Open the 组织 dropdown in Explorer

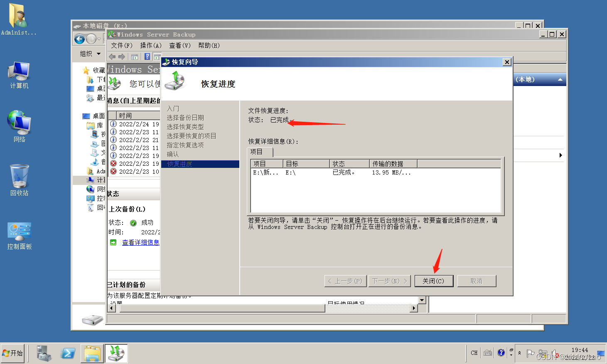click(90, 54)
